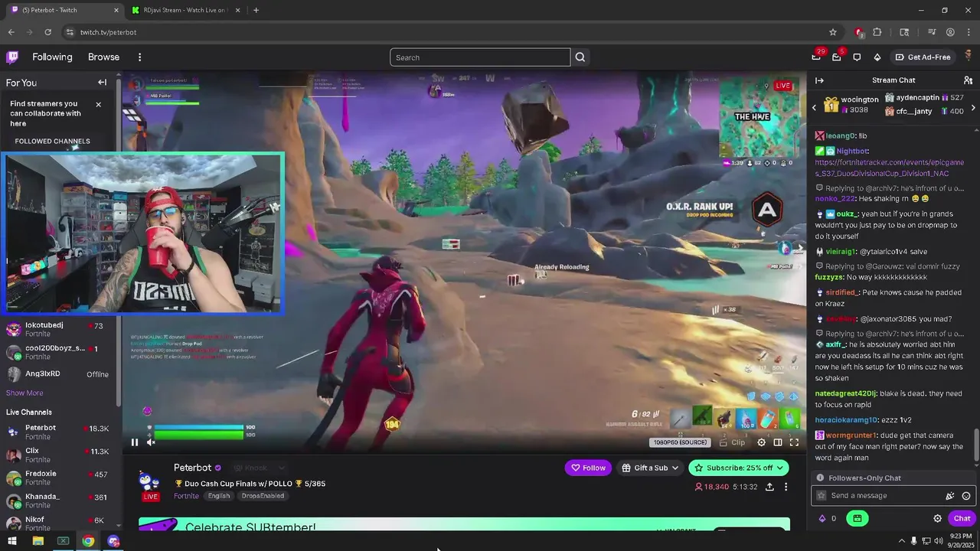
Task: Open the fortnitetracker link in chat
Action: 889,168
